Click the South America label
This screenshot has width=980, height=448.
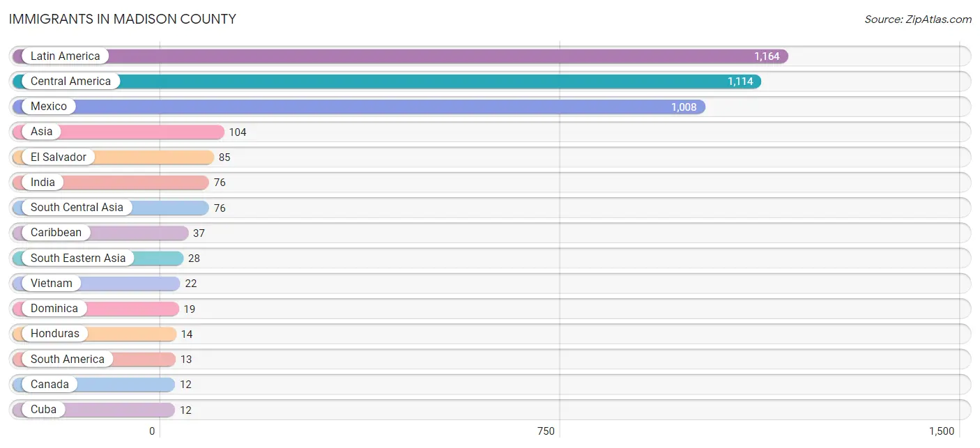coord(68,359)
